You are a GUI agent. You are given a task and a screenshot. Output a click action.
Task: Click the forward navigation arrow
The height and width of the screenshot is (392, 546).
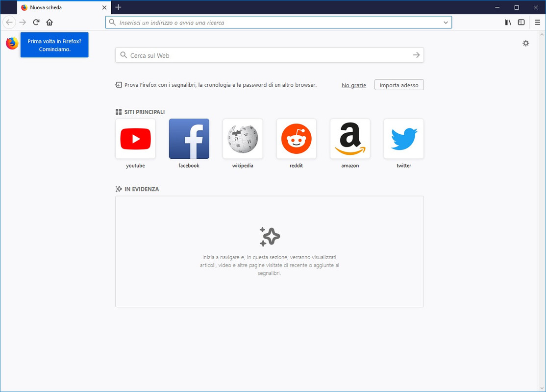[23, 22]
